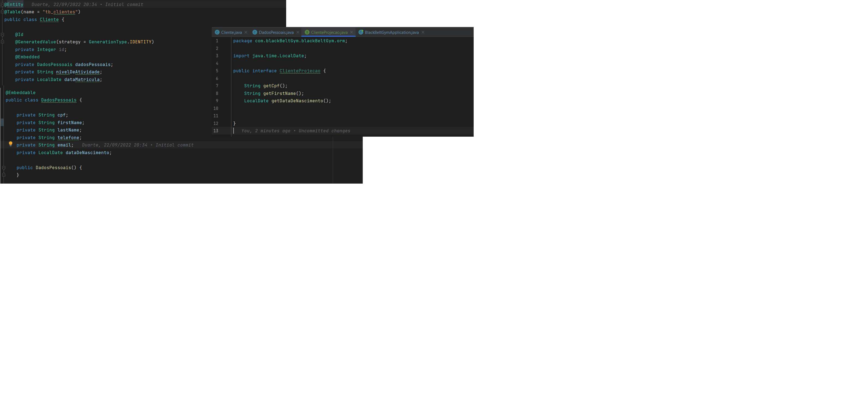The image size is (868, 413).
Task: Click the dataMatricula field name
Action: (x=82, y=80)
